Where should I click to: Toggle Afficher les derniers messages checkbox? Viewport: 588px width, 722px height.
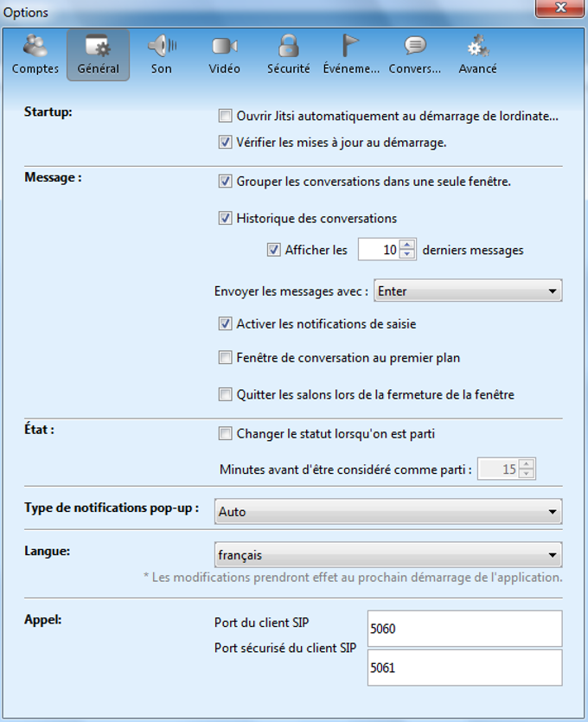(x=273, y=250)
